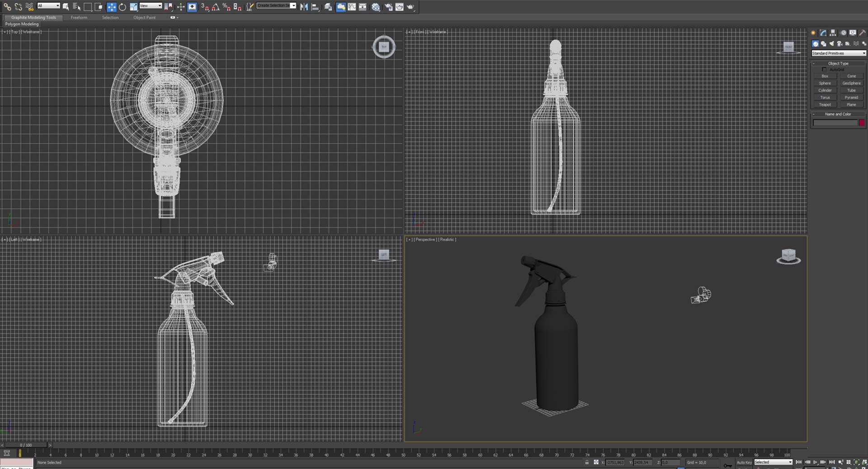Open the Curve Editor
This screenshot has width=868, height=469.
(352, 7)
